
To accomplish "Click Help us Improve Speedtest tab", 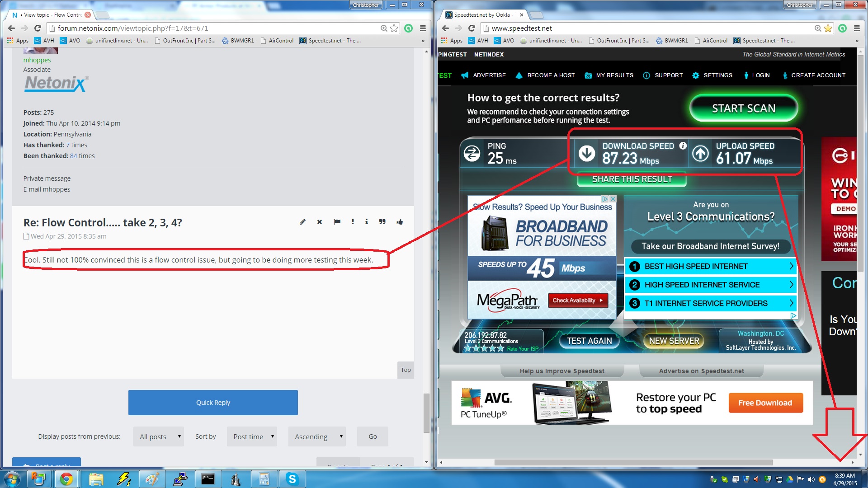I will [x=562, y=371].
